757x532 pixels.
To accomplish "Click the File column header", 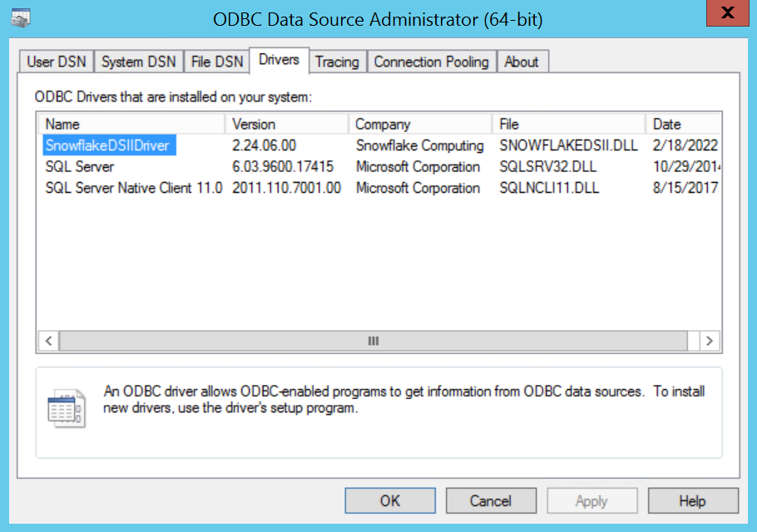I will tap(568, 124).
